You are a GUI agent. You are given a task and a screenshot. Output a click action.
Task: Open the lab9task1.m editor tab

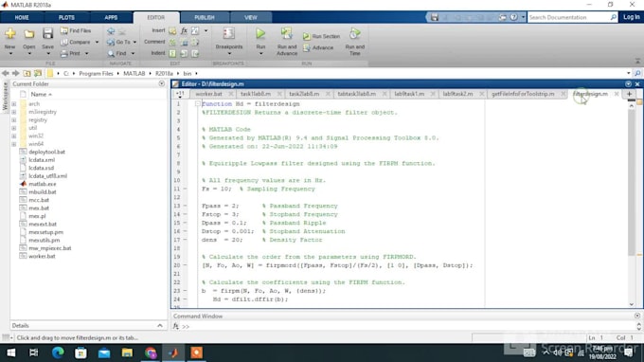click(x=409, y=94)
